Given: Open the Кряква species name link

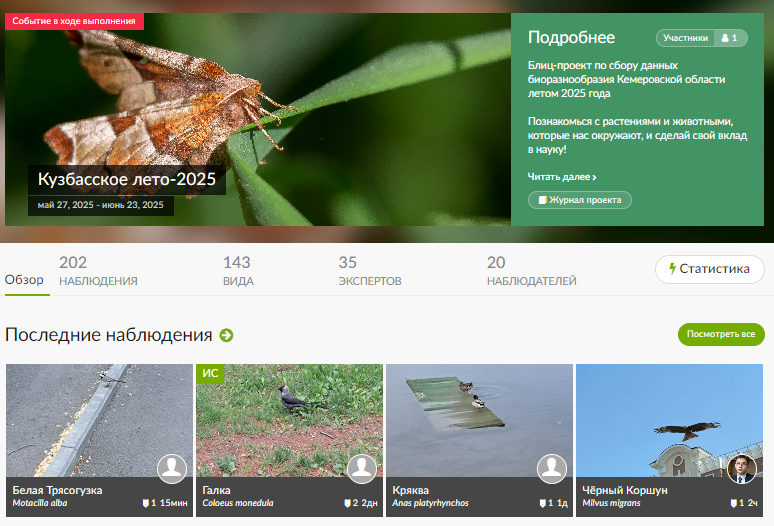Looking at the screenshot, I should 411,490.
